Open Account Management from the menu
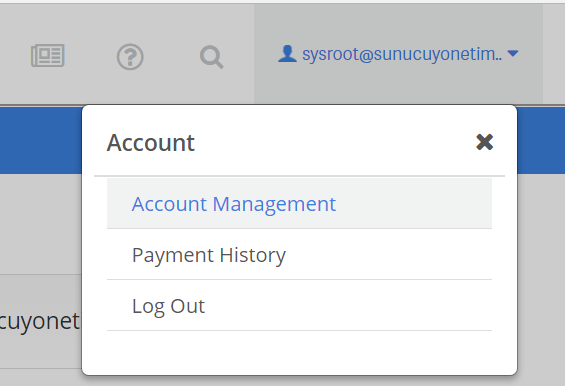 [x=234, y=204]
